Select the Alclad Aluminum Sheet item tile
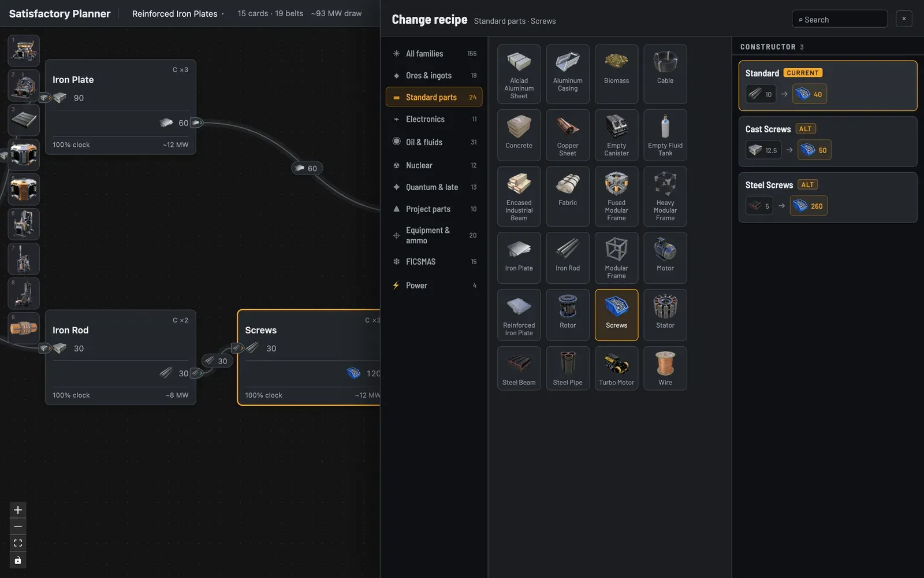Screen dimensions: 924x578 519,74
